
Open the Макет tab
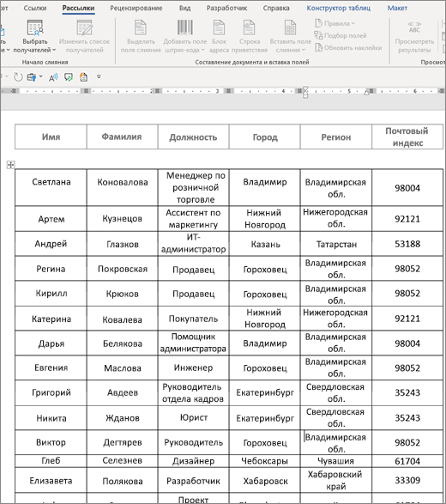point(397,8)
